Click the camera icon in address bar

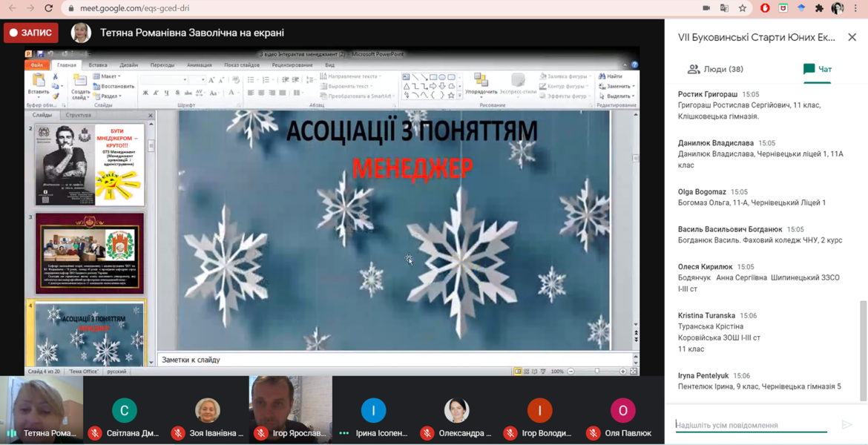tap(706, 8)
